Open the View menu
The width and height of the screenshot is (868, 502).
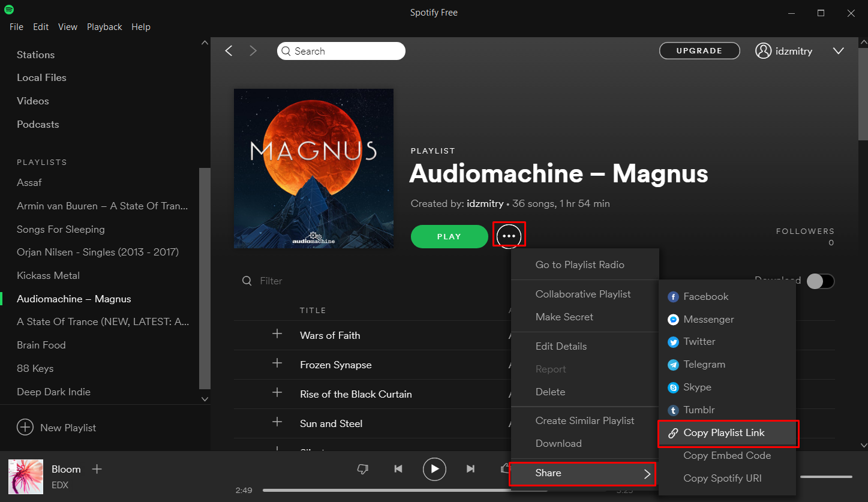tap(68, 27)
